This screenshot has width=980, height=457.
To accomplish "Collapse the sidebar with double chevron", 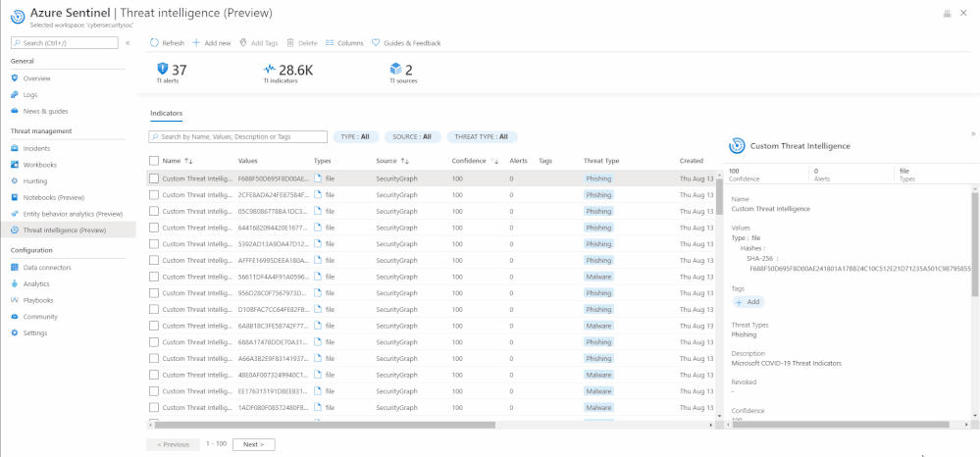I will pos(128,43).
